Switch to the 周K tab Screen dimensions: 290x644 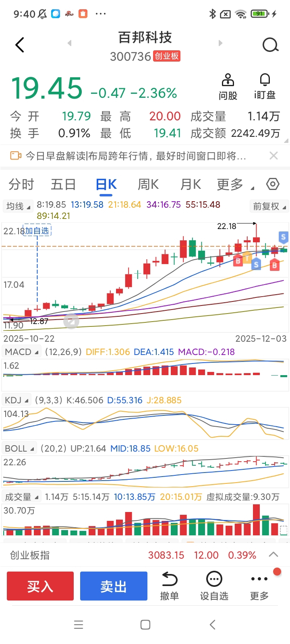(148, 184)
